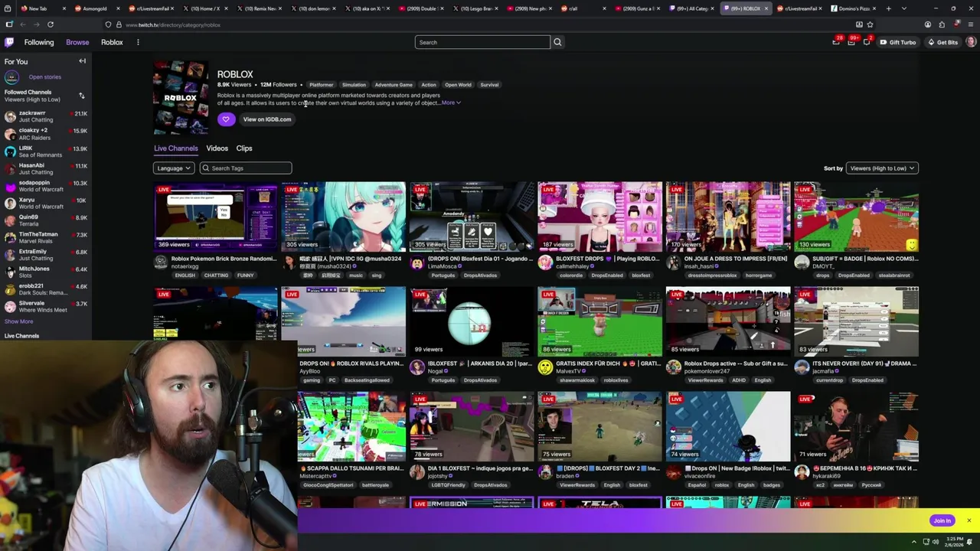The height and width of the screenshot is (551, 980).
Task: Open the three-dot more menu in Twitch nav
Action: (138, 42)
